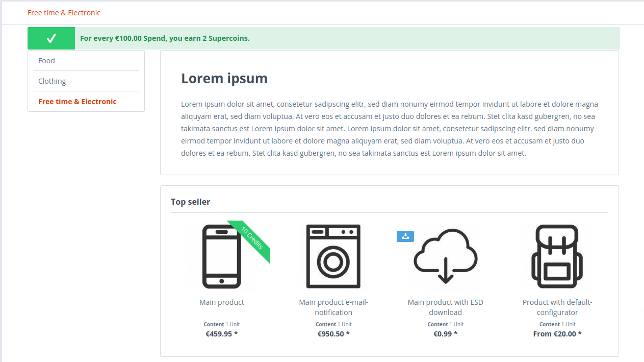Screen dimensions: 644x362
Task: Click the From €20.00 price
Action: (557, 334)
